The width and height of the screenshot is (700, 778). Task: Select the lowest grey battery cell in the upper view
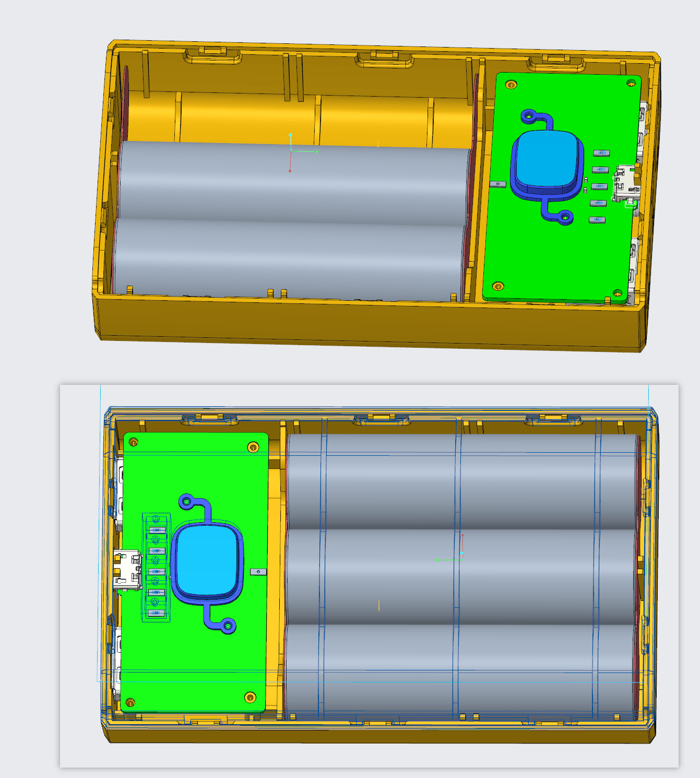pos(288,258)
